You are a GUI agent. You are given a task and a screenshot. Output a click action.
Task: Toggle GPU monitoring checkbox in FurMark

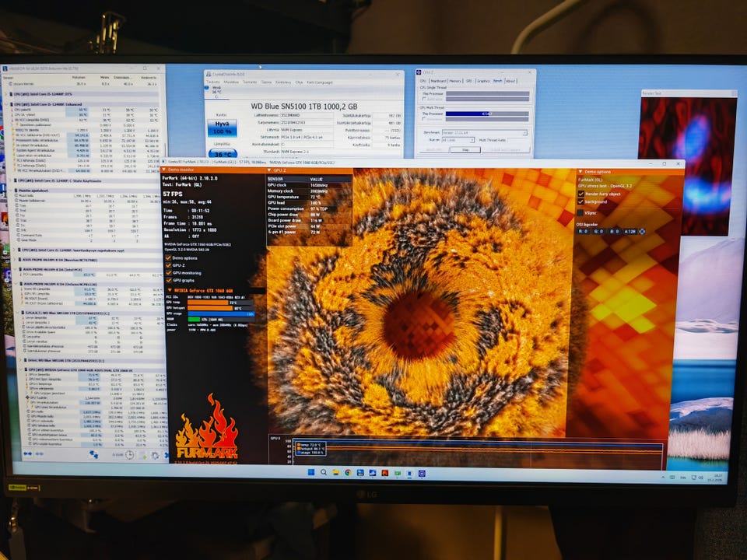click(168, 273)
